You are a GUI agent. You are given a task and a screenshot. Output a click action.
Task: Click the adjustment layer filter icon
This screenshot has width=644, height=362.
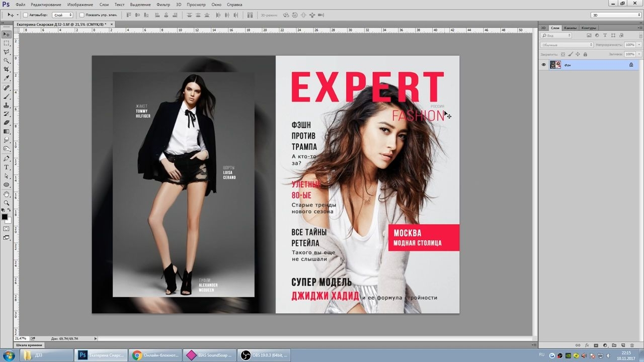[597, 36]
